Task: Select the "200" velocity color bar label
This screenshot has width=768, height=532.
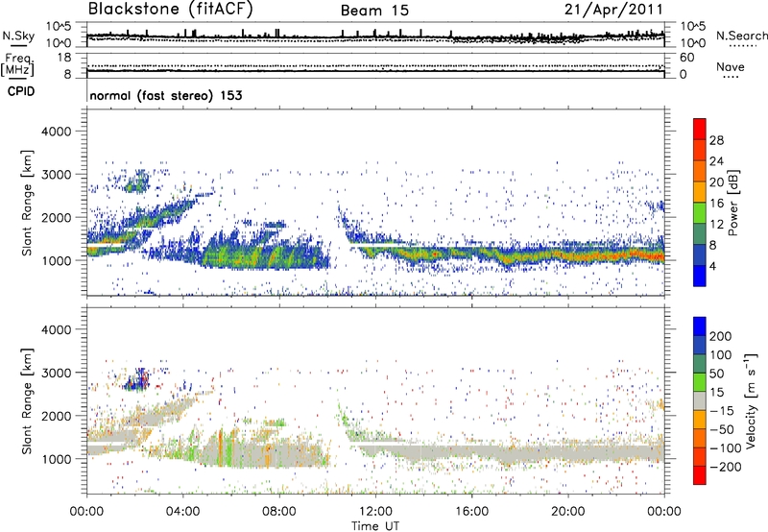Action: pos(721,336)
